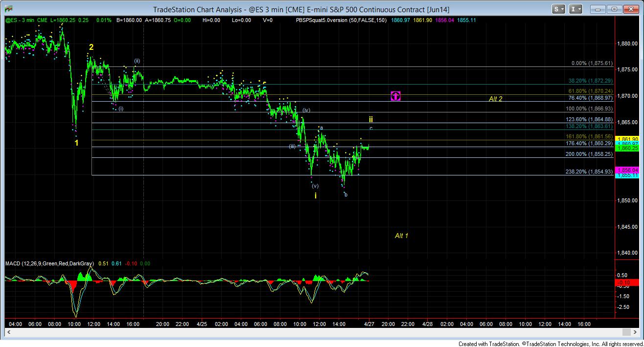The image size is (644, 347).
Task: Select the 'Alt 1' text label
Action: [401, 236]
